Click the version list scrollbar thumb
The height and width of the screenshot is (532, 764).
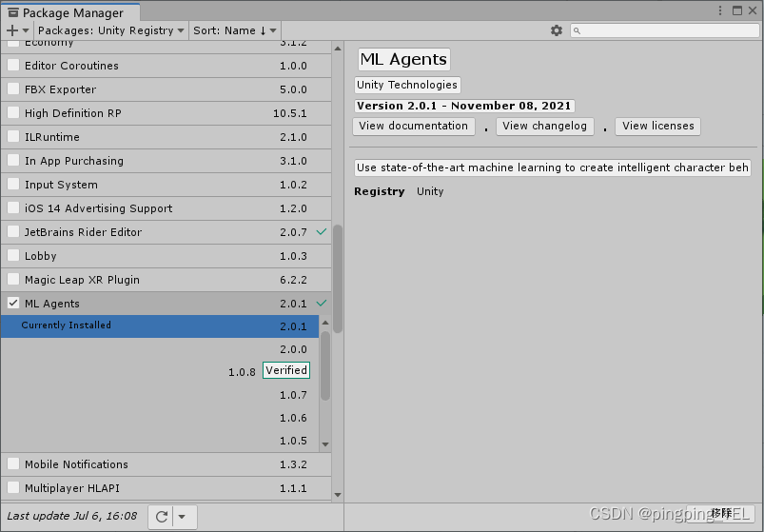pyautogui.click(x=325, y=365)
